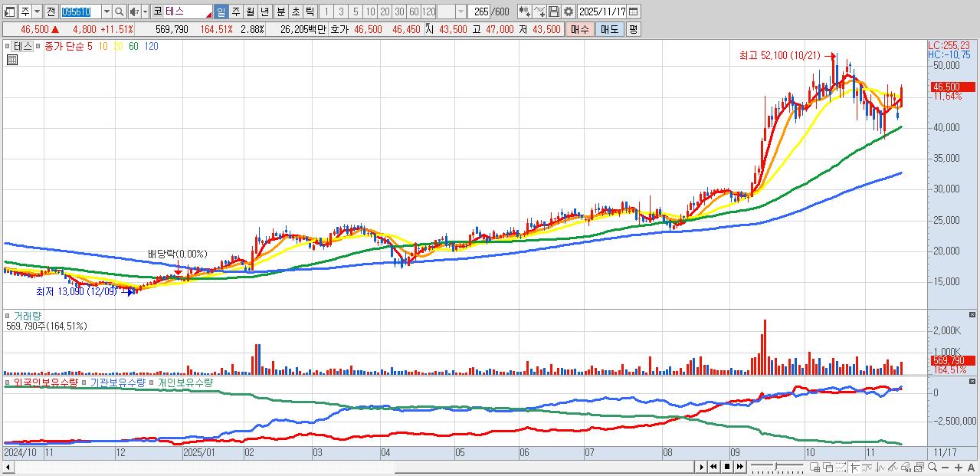The width and height of the screenshot is (980, 476).
Task: Click the 매도 sell button
Action: point(609,29)
